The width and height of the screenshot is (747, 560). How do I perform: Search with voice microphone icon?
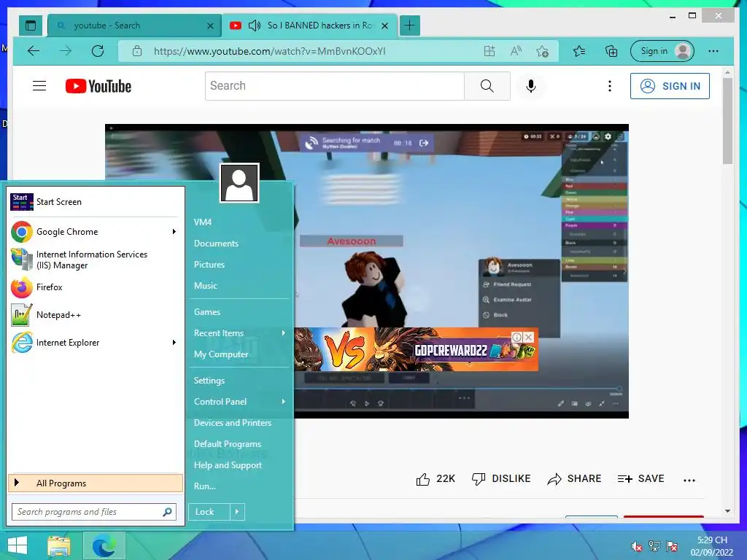click(x=531, y=86)
